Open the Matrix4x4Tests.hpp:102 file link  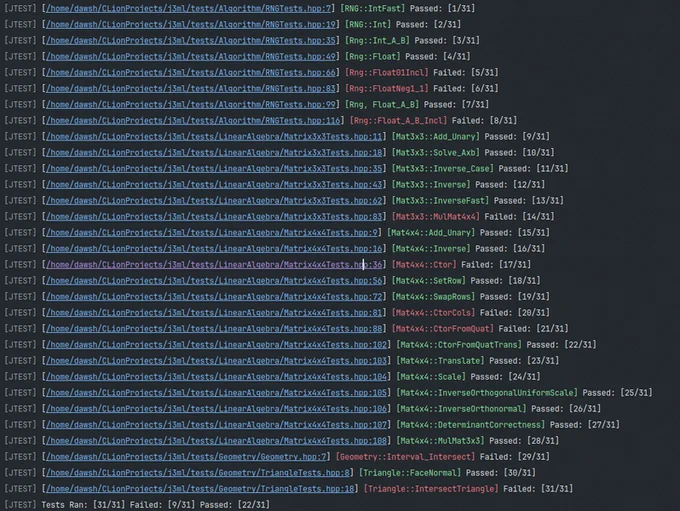pyautogui.click(x=217, y=345)
